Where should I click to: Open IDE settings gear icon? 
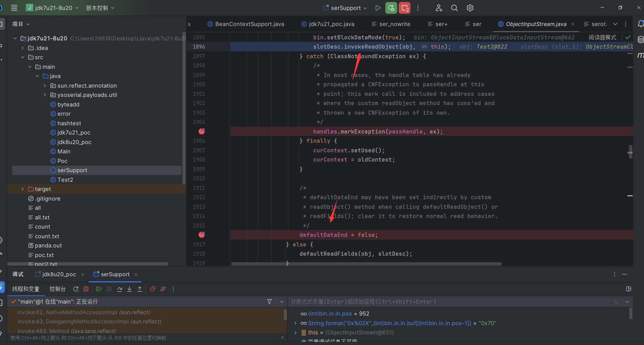(470, 8)
